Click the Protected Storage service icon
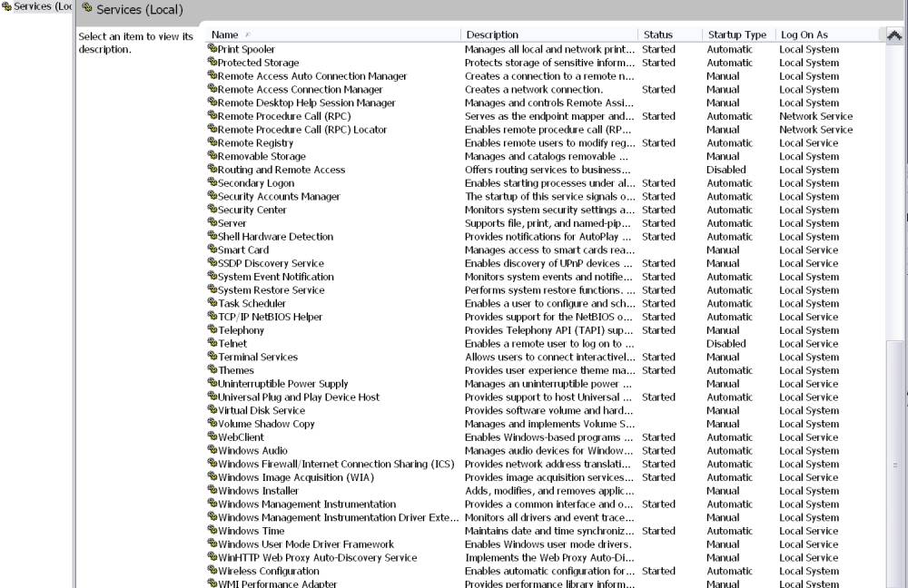The width and height of the screenshot is (908, 588). pos(212,62)
